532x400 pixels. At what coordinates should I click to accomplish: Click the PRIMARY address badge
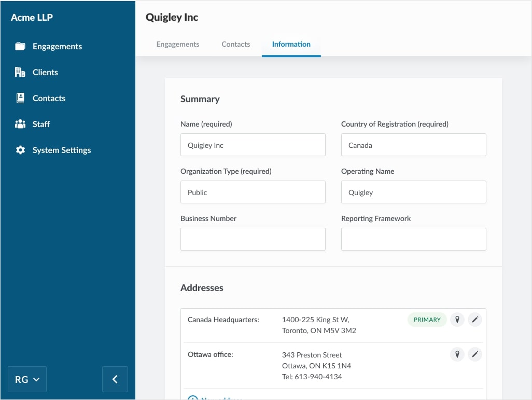click(427, 320)
